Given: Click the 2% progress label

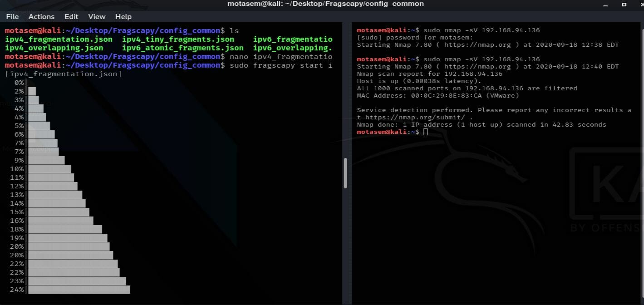Looking at the screenshot, I should pos(19,91).
